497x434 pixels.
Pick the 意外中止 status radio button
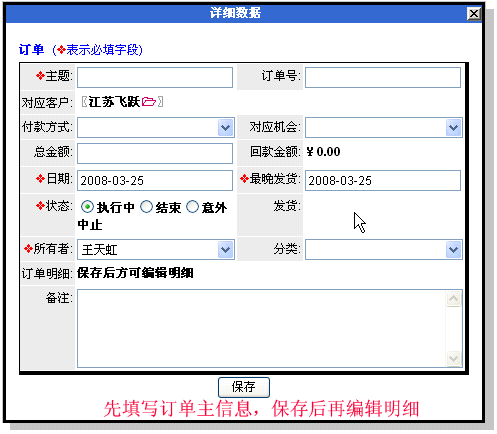[192, 207]
